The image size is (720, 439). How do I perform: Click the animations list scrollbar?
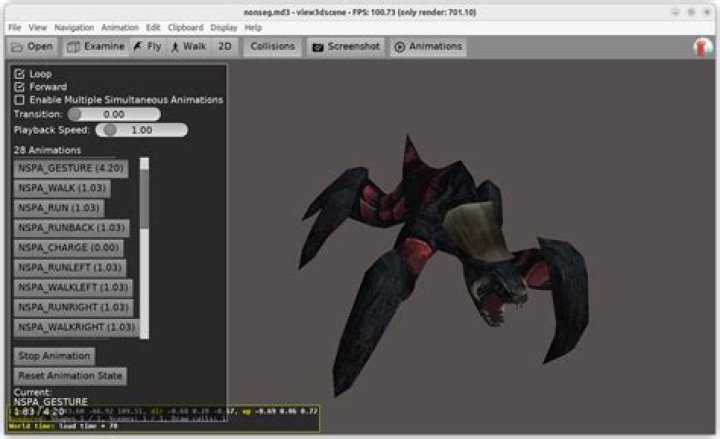click(144, 248)
